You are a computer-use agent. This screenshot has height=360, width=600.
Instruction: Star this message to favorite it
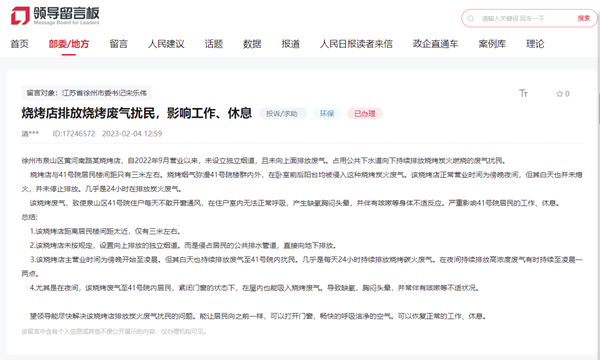pyautogui.click(x=562, y=94)
